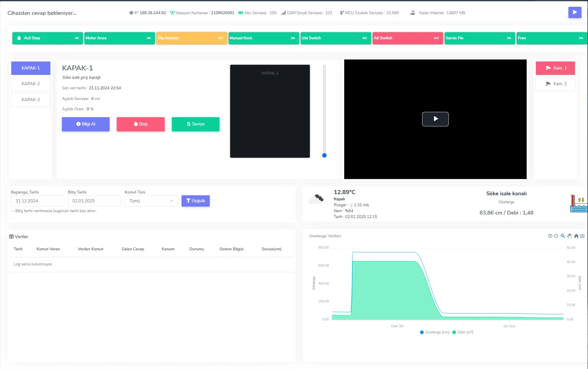This screenshot has width=588, height=369.
Task: Click the Oto Kontrol status indicator
Action: coord(191,38)
